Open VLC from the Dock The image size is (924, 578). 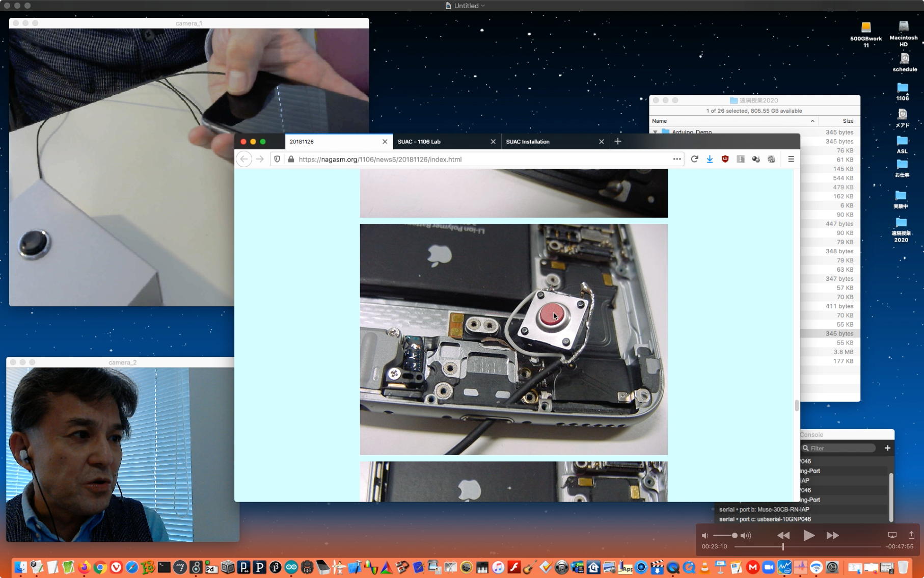705,567
